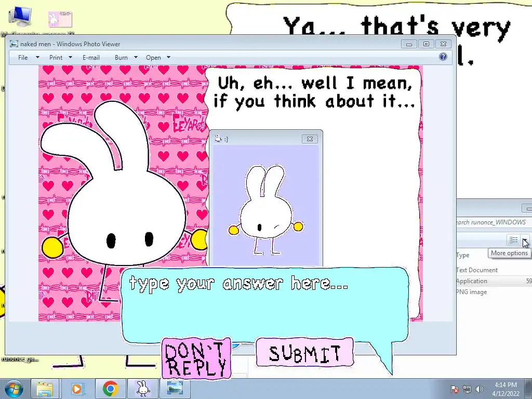Open Windows Media Player from the taskbar
The width and height of the screenshot is (532, 399).
pyautogui.click(x=77, y=389)
